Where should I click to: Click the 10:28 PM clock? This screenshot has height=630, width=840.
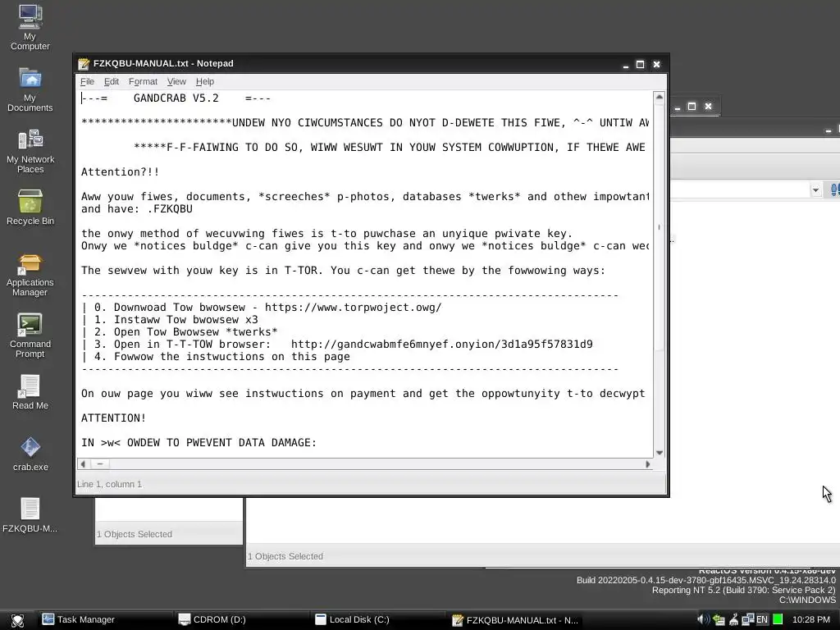[811, 620]
